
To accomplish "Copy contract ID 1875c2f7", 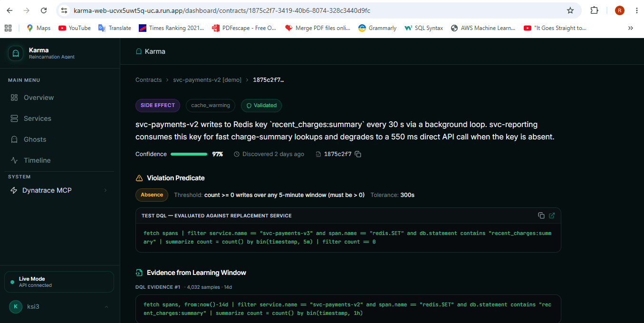I will (358, 154).
